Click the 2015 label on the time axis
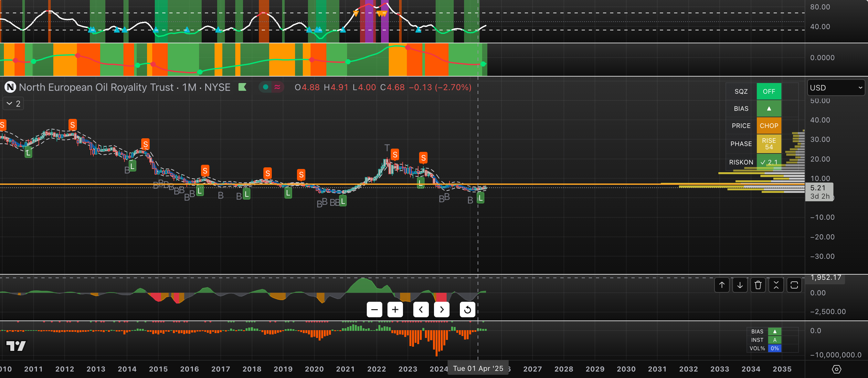This screenshot has width=868, height=378. click(158, 369)
